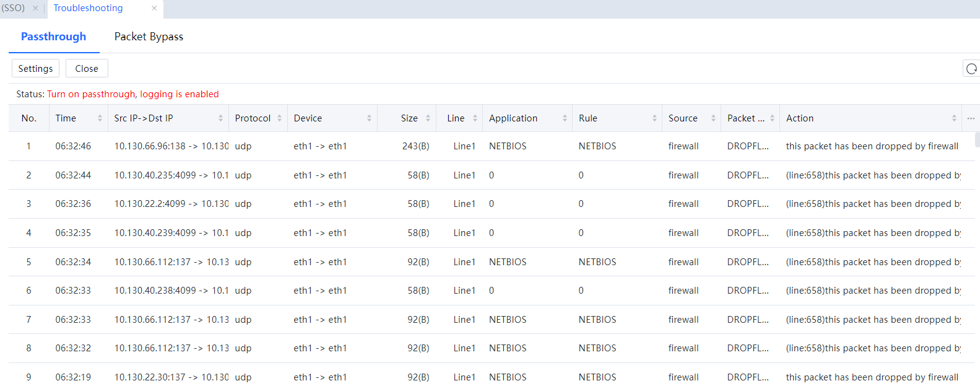Toggle sort on Application column
Screen dimensions: 980x386
tap(565, 118)
